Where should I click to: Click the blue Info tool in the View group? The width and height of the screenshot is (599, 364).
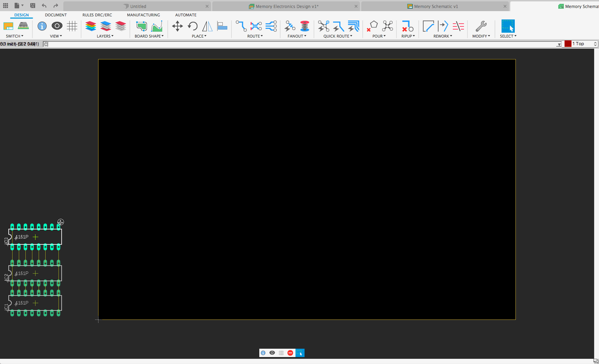pyautogui.click(x=42, y=26)
